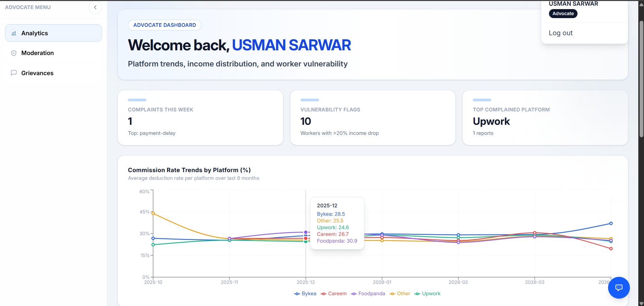
Task: Click the 'Other: 25.5' tooltip value
Action: pyautogui.click(x=330, y=221)
